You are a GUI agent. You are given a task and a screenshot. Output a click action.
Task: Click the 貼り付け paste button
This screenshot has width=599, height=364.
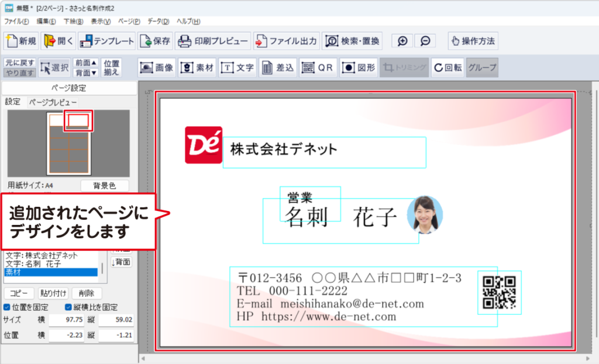(x=53, y=293)
